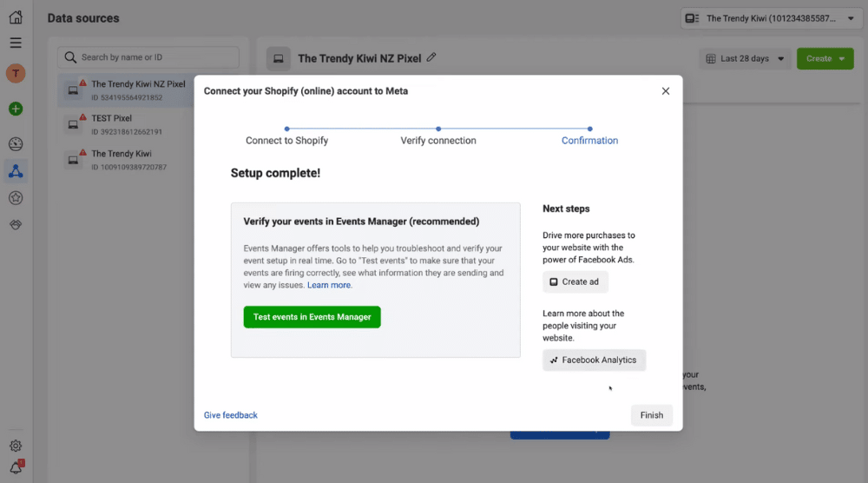Click the green plus connect data icon
868x483 pixels.
point(16,109)
